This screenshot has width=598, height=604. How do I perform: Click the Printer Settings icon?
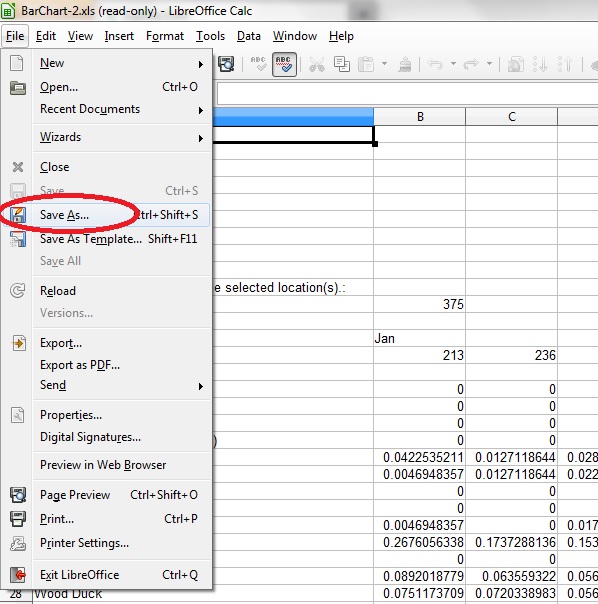point(18,543)
